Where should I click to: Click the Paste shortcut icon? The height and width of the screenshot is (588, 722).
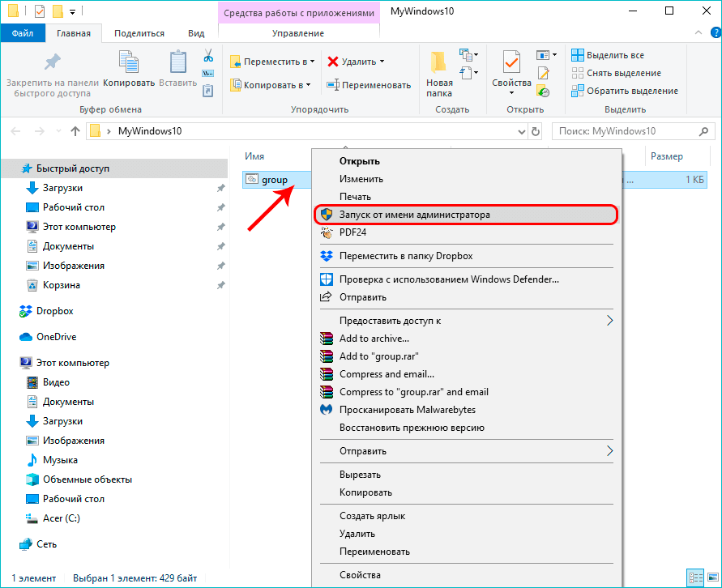click(208, 91)
